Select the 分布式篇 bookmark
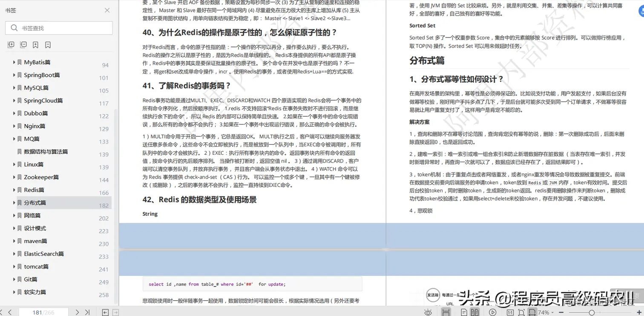 [x=35, y=203]
